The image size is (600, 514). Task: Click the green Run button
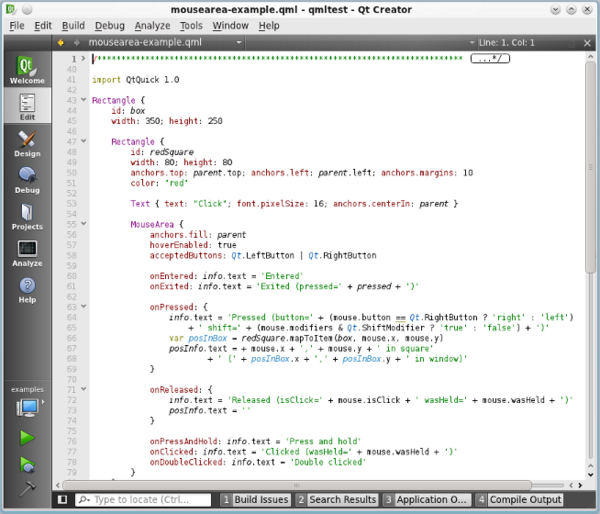[x=27, y=437]
